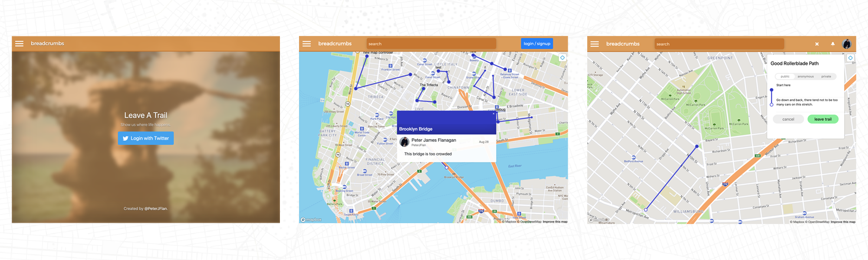Click Brooklyn Bridge trail marker on the map

[446, 167]
